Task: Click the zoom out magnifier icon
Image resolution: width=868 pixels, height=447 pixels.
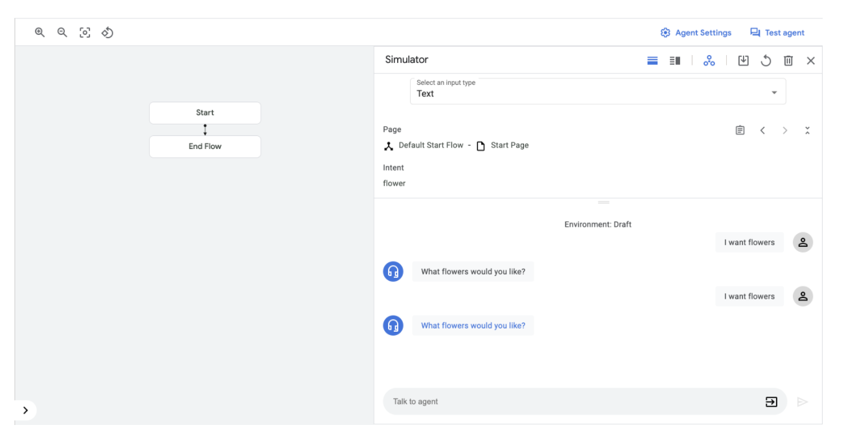Action: pos(62,32)
